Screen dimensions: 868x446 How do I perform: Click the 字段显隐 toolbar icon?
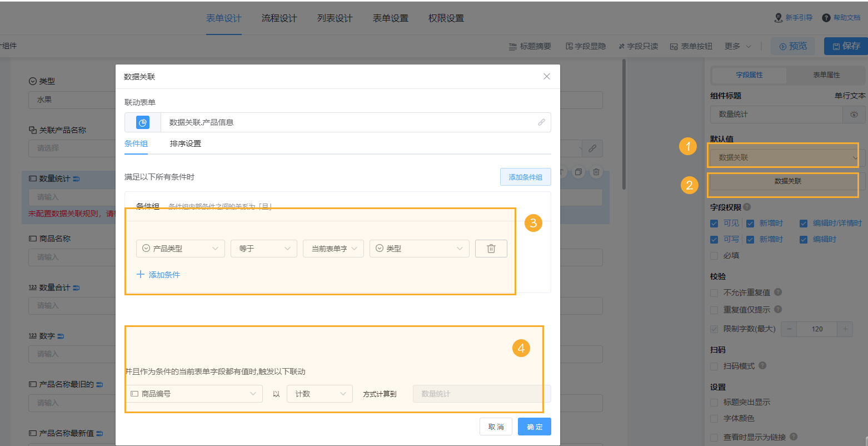tap(569, 47)
